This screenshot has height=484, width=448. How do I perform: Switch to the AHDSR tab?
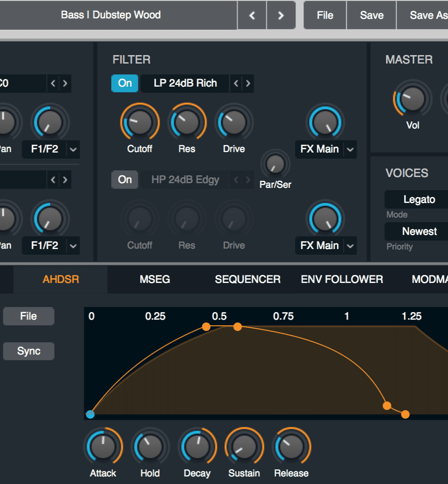pyautogui.click(x=61, y=279)
